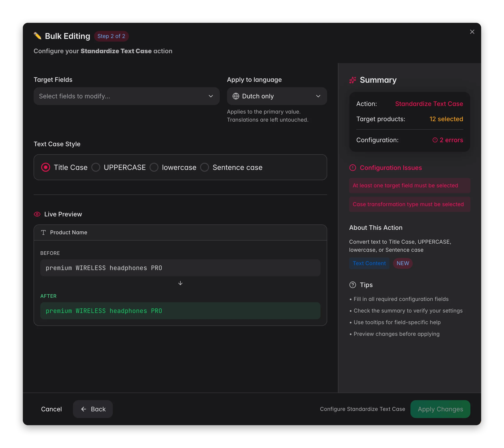This screenshot has height=448, width=504.
Task: Click the NEW badge
Action: (x=403, y=263)
